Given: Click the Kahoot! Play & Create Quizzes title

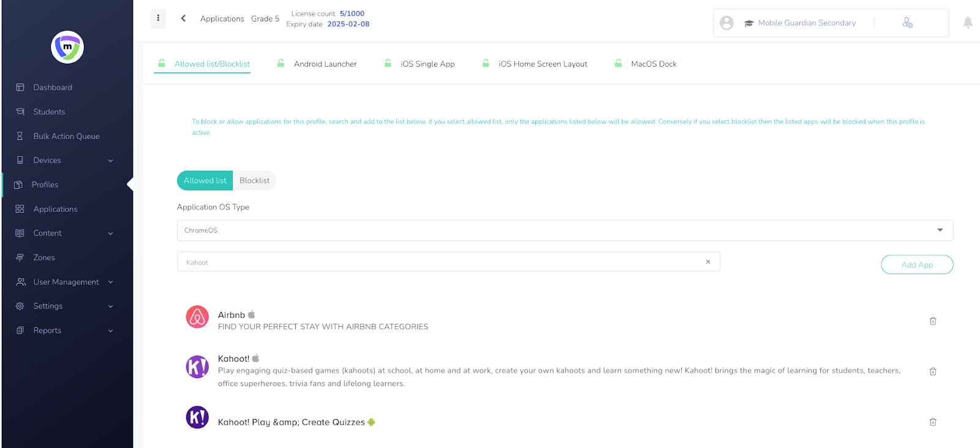Looking at the screenshot, I should 292,422.
